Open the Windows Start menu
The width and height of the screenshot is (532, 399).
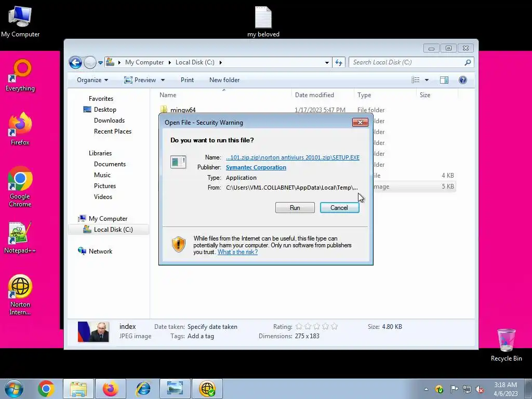click(14, 389)
